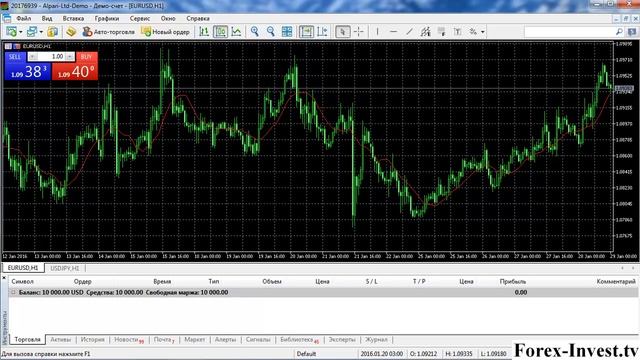The width and height of the screenshot is (640, 360).
Task: Open the Navigator folder icon
Action: pos(52,31)
